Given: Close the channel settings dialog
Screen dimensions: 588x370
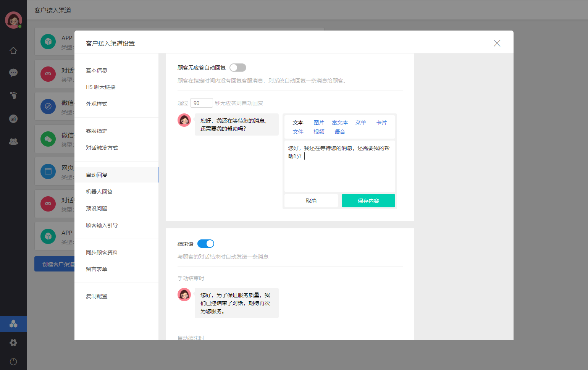Looking at the screenshot, I should point(497,43).
